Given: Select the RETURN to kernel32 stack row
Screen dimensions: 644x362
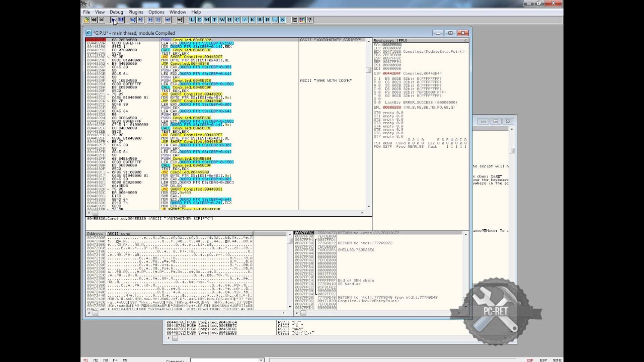Looking at the screenshot, I should point(378,233).
